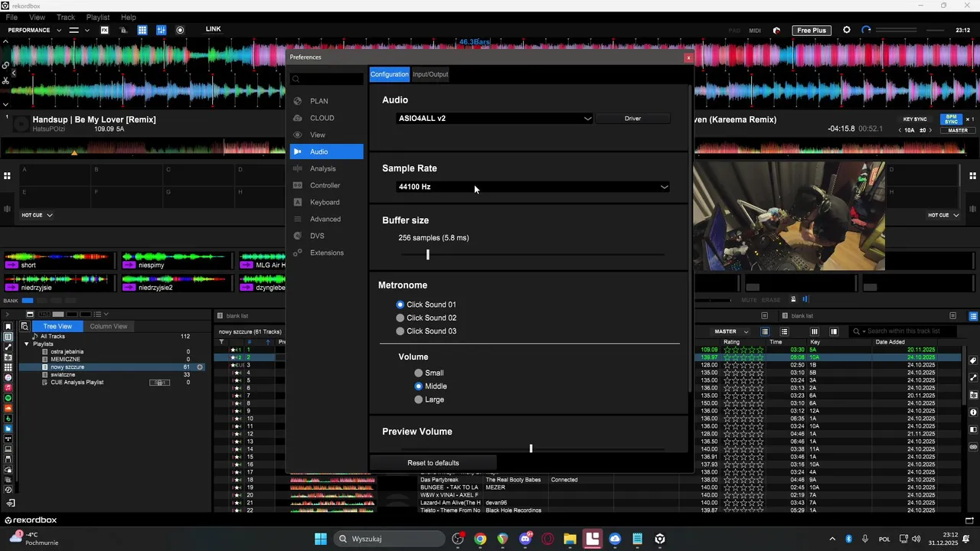
Task: Open the Spotify source icon
Action: tap(8, 398)
